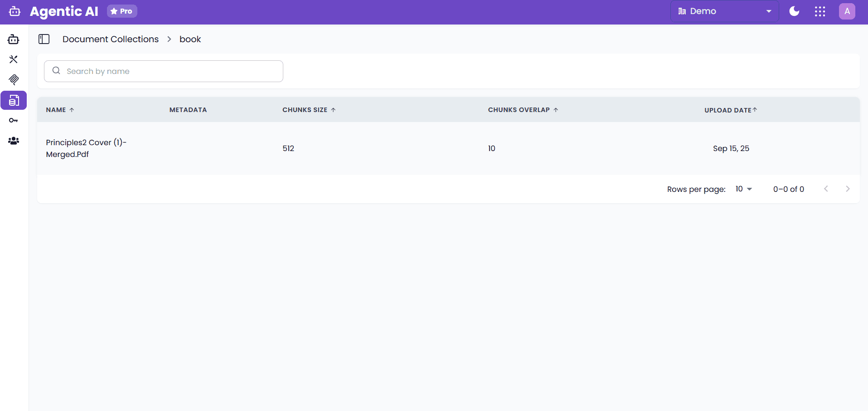Click the paperclip attachments sidebar icon
Image resolution: width=868 pixels, height=411 pixels.
coord(14,80)
